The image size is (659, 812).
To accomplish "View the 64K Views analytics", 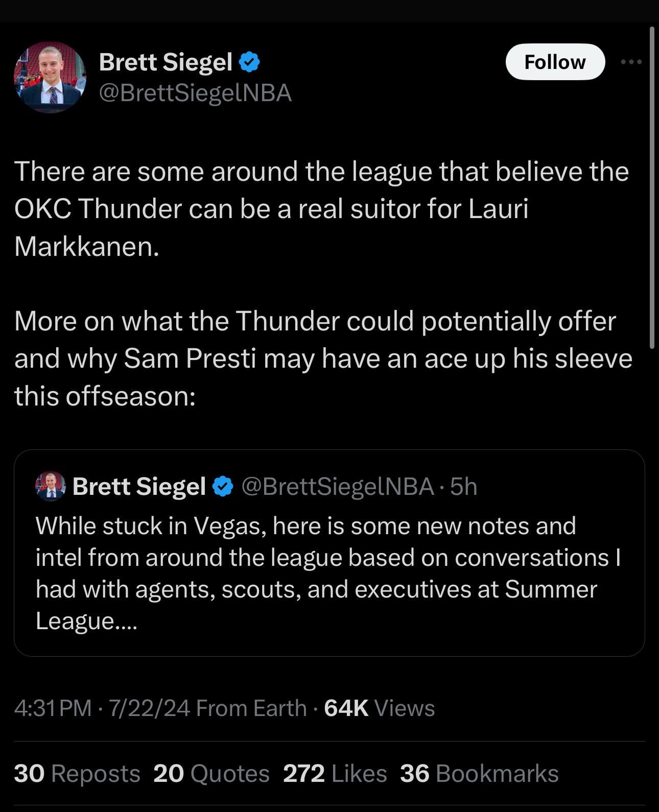I will pos(379,708).
